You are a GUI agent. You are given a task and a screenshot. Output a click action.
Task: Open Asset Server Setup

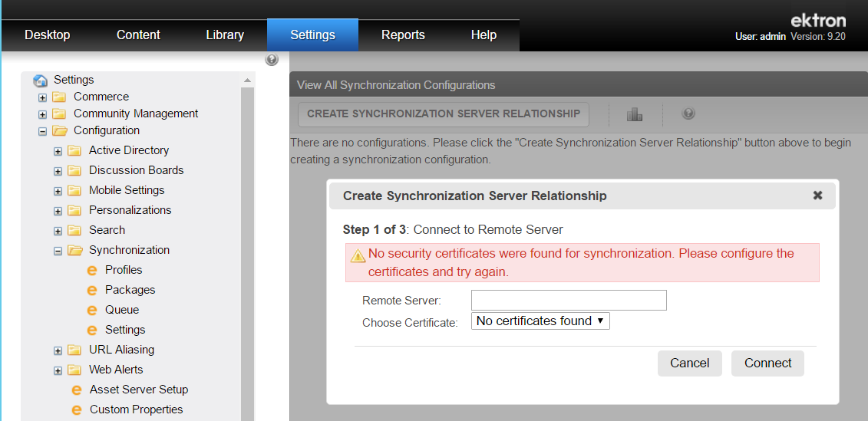pyautogui.click(x=139, y=390)
